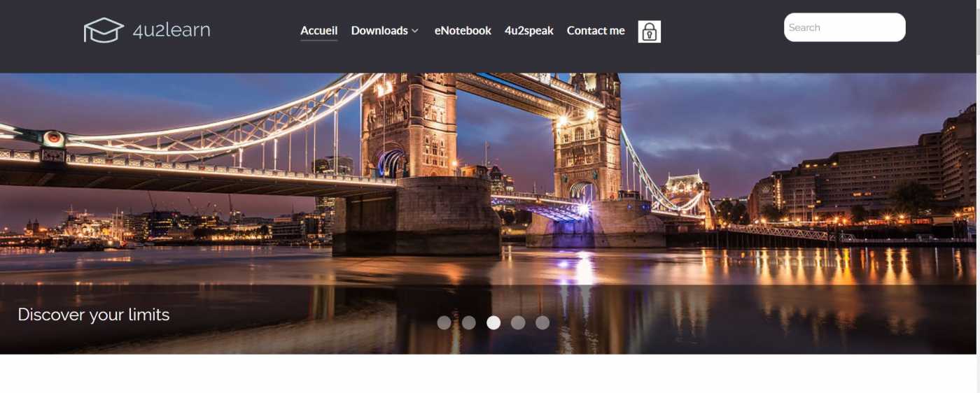
Task: Go to the Accueil menu item
Action: 318,31
